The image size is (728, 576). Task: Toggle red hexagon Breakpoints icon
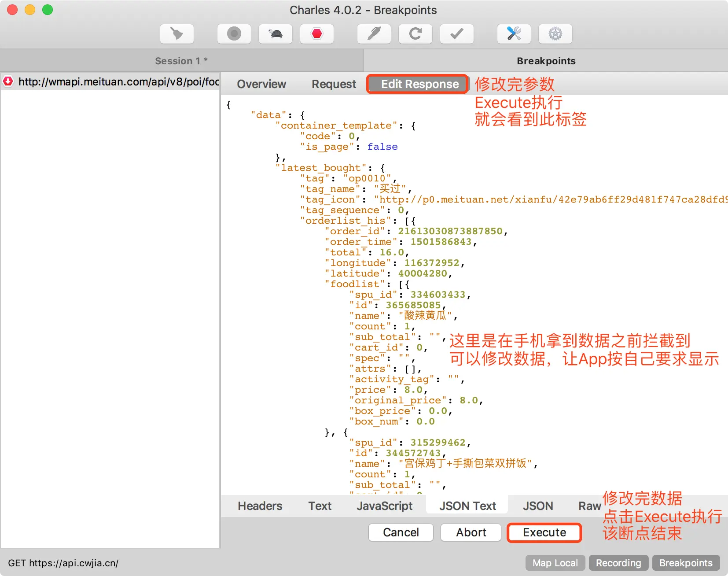click(317, 34)
